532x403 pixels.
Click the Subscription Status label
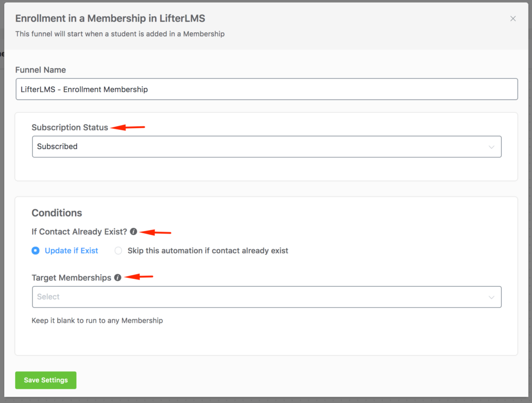point(70,127)
